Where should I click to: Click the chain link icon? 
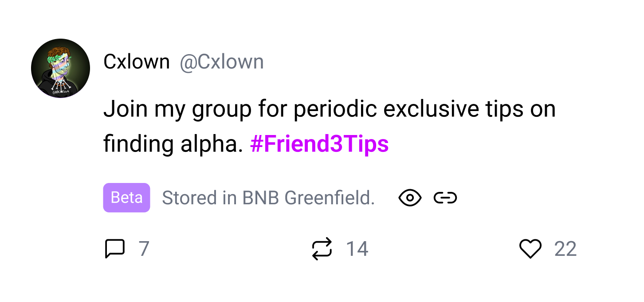(x=445, y=198)
